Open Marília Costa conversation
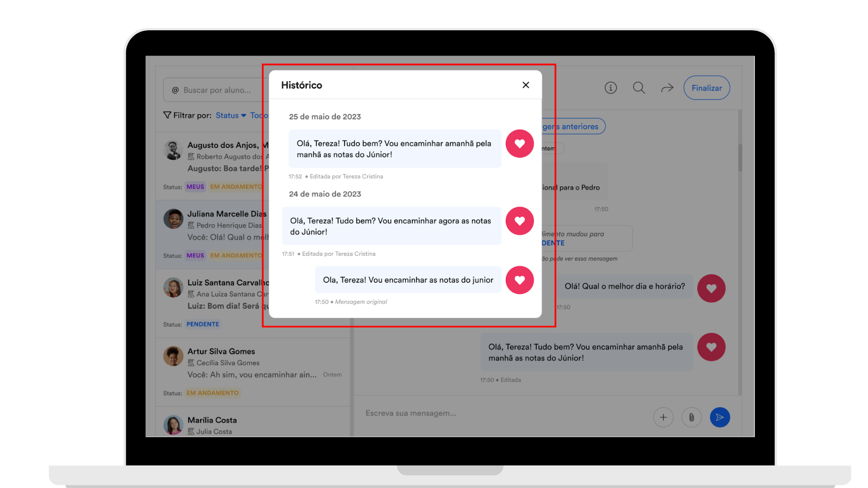This screenshot has height=488, width=868. tap(253, 422)
